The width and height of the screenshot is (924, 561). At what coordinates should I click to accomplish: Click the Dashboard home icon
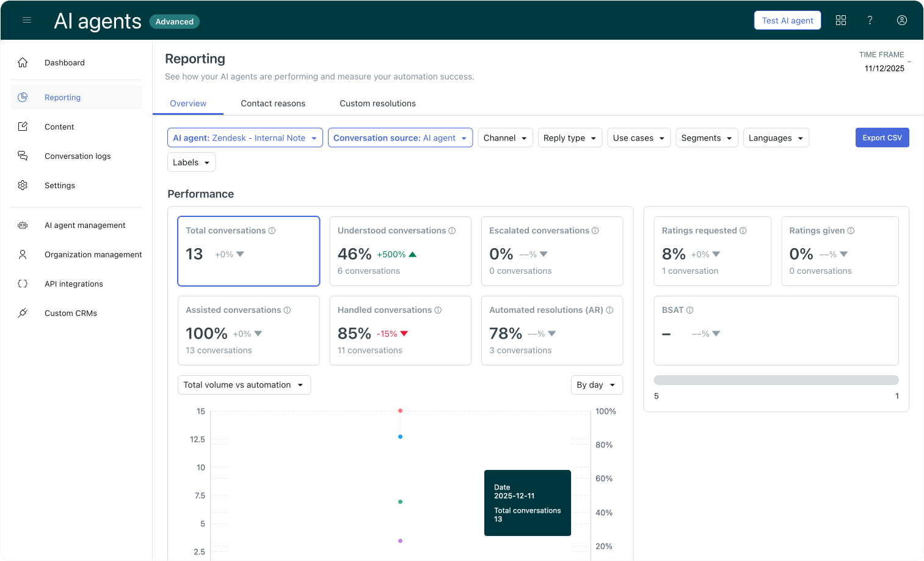click(x=23, y=62)
